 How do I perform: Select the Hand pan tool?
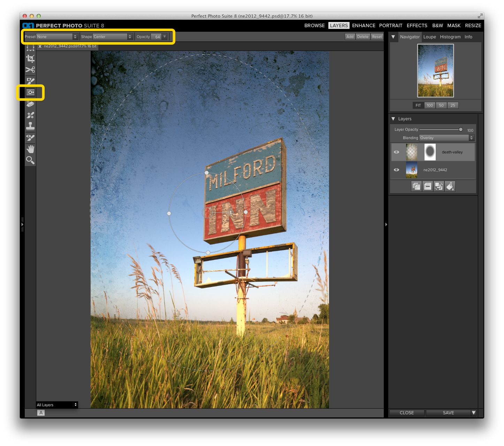(30, 149)
